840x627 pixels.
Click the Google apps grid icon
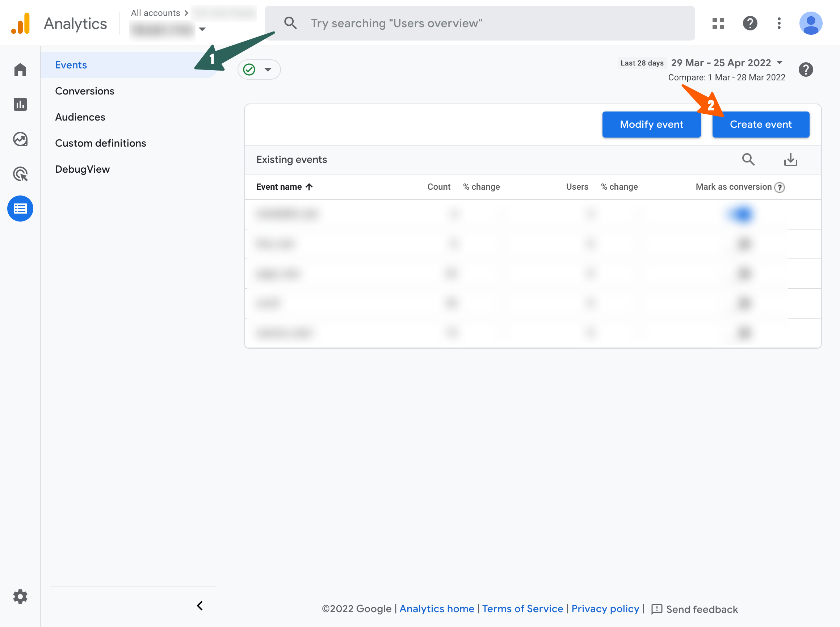click(x=718, y=24)
